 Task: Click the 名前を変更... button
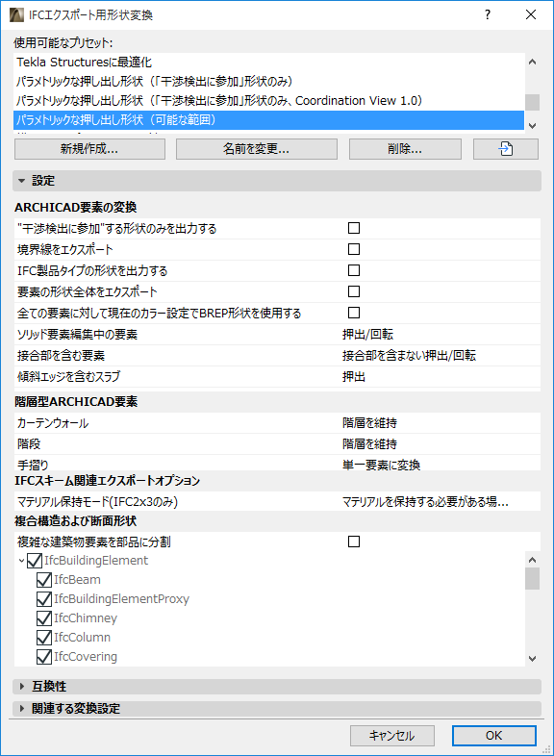click(x=257, y=149)
